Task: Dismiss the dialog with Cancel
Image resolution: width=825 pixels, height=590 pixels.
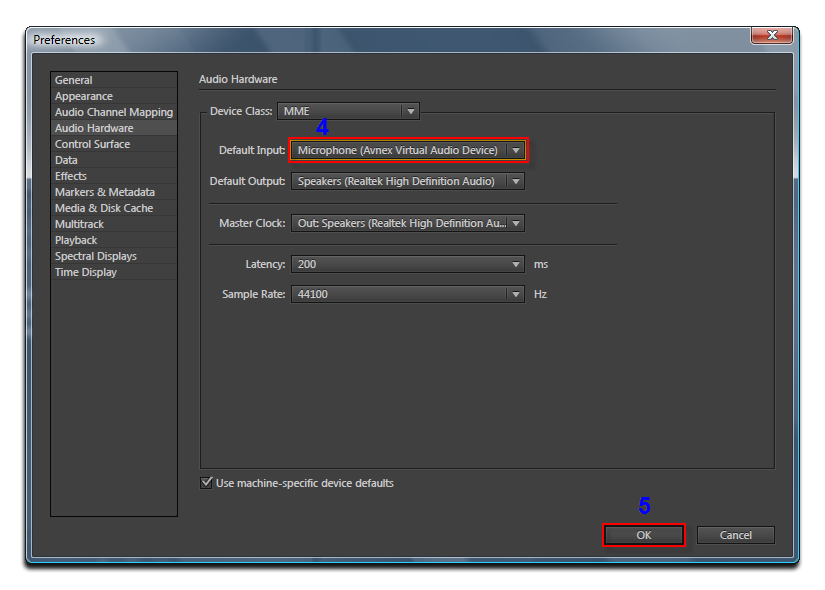Action: (x=736, y=535)
